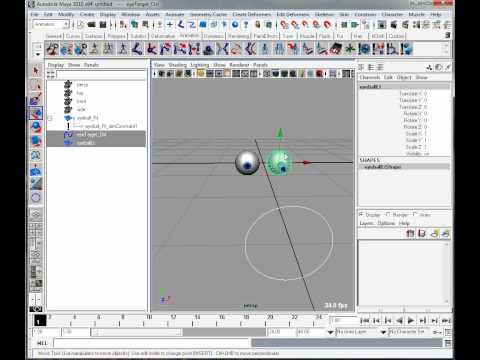Select the Scale tool in toolbox
This screenshot has height=360, width=480.
point(36,141)
